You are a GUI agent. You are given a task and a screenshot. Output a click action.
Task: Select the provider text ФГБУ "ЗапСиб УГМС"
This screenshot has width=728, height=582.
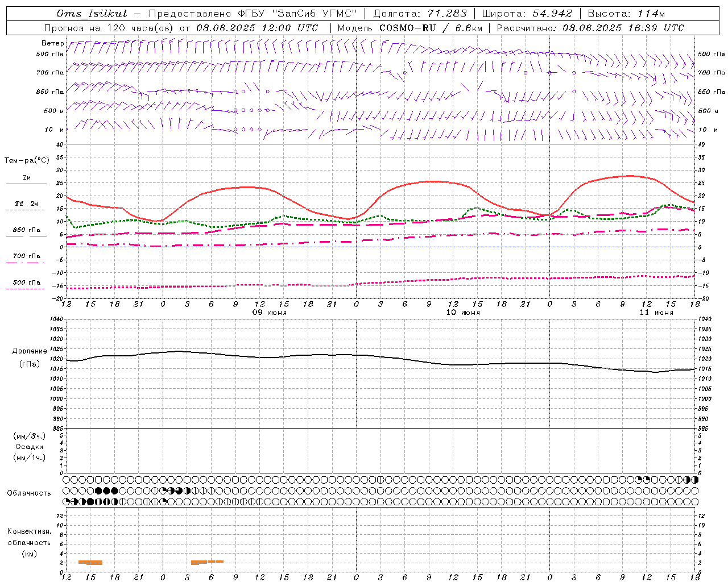[x=298, y=14]
